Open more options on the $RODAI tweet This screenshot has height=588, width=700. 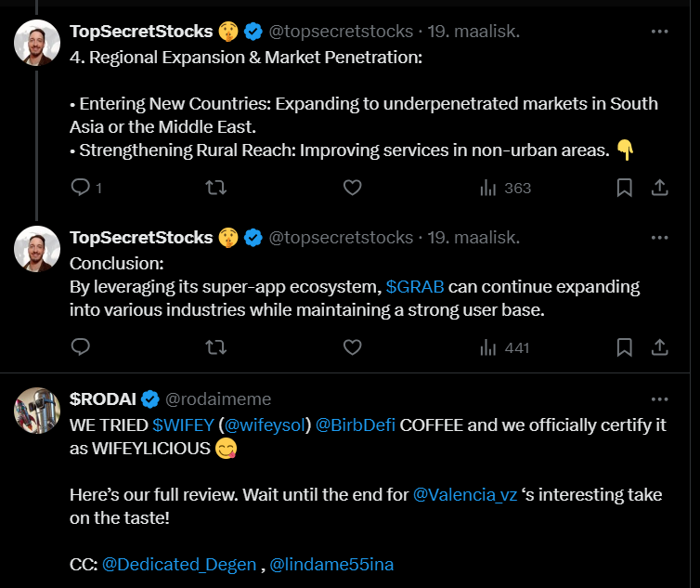659,399
